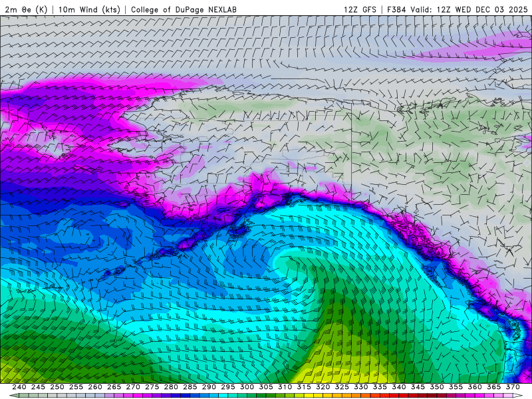532x399 pixels.
Task: Click the 290 colorbar scale value
Action: [209, 387]
